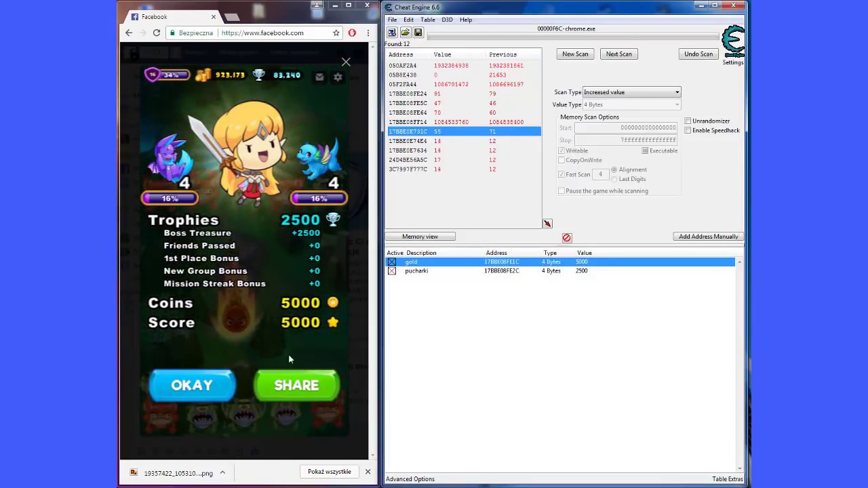Click the trophy icon in game header
This screenshot has width=868, height=488.
pos(258,75)
